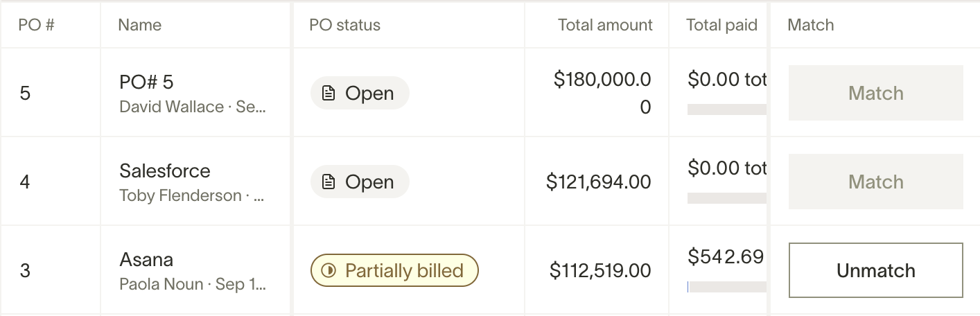Match purchase order PO# 5
Screen dimensions: 980x316
876,93
